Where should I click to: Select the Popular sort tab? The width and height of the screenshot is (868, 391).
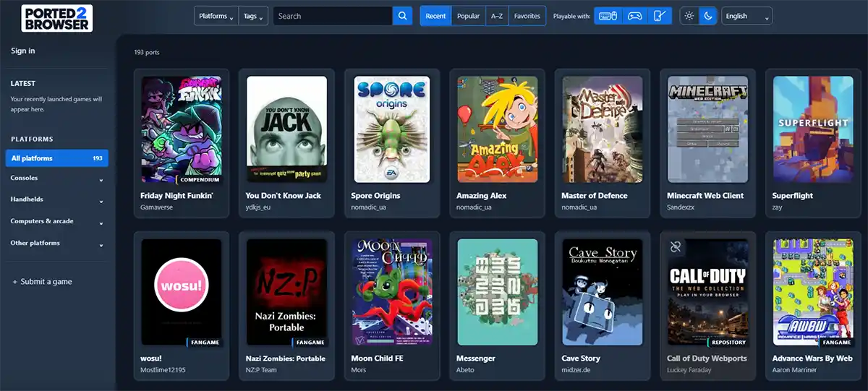(468, 16)
